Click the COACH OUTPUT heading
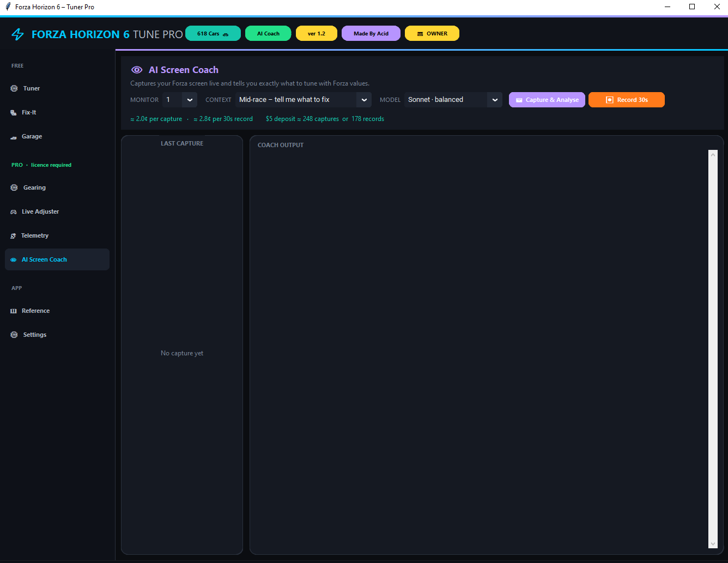This screenshot has width=728, height=563. pos(281,145)
